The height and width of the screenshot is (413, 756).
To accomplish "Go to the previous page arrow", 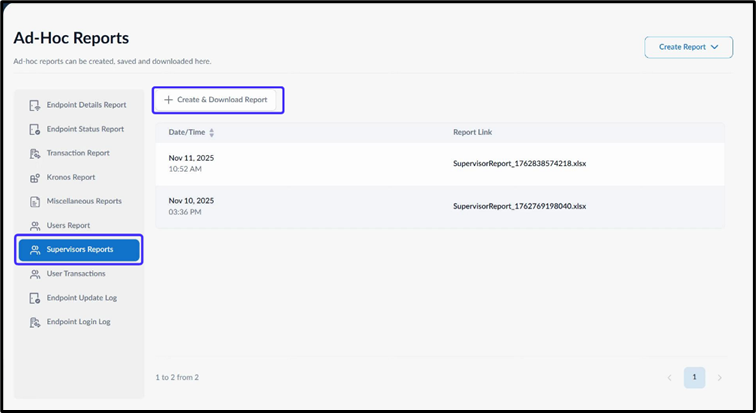I will [x=669, y=378].
